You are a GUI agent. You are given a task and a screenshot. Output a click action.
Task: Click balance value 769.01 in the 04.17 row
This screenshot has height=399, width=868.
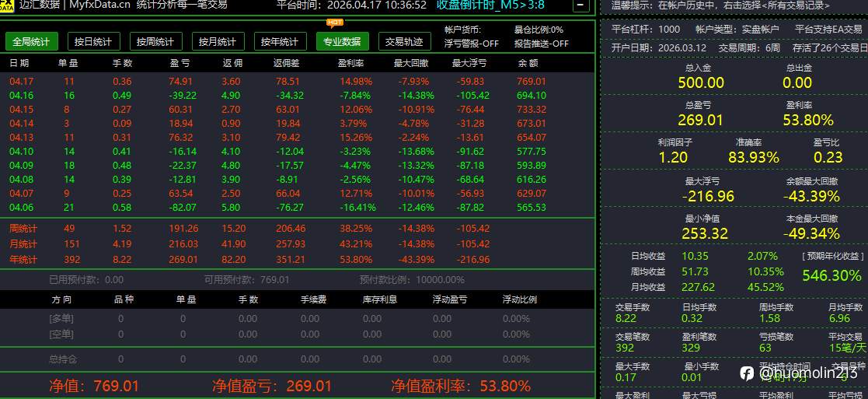[x=532, y=82]
